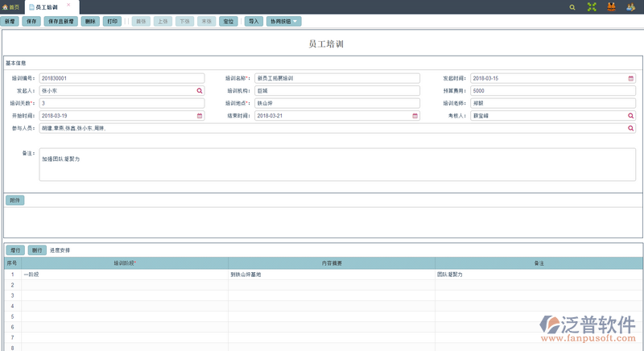This screenshot has width=644, height=351.
Task: Switch to the 首页 home tab
Action: [11, 6]
